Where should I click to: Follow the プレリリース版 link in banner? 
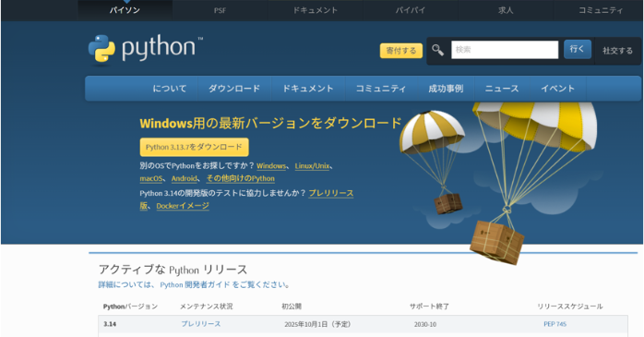click(x=331, y=193)
